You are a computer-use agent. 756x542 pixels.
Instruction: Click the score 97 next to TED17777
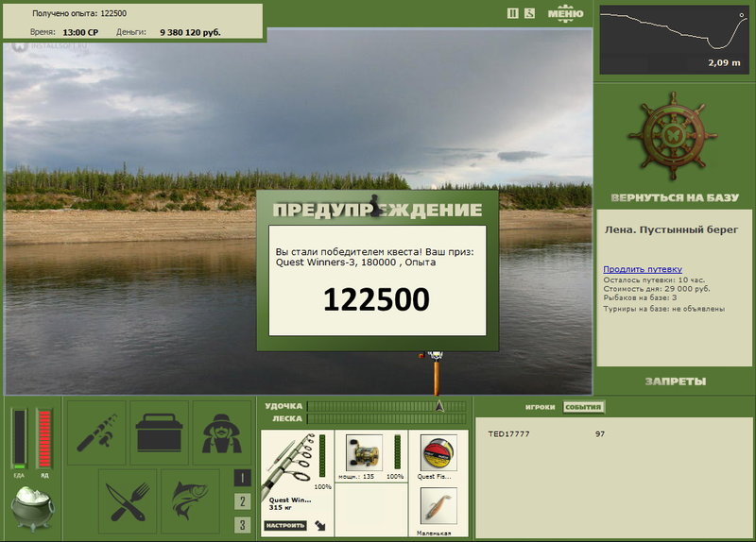600,433
